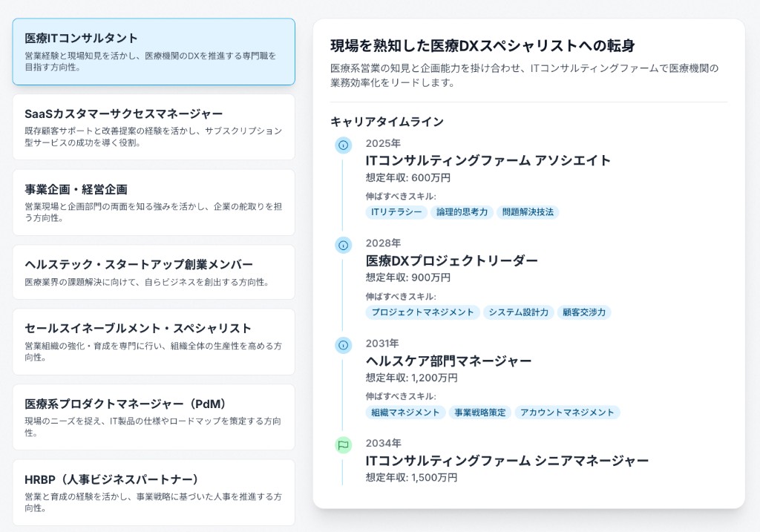
Task: Click the info icon for 医療DXプロジェクトリーダー
Action: tap(341, 243)
